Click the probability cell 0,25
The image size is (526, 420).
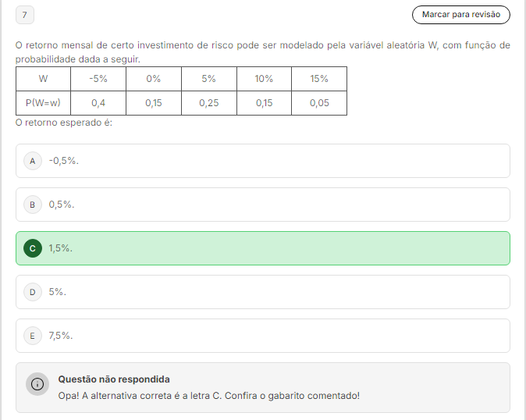point(208,103)
